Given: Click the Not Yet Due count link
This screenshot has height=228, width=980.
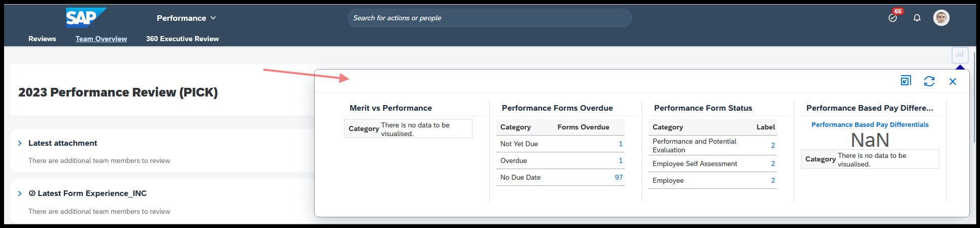Looking at the screenshot, I should point(621,144).
